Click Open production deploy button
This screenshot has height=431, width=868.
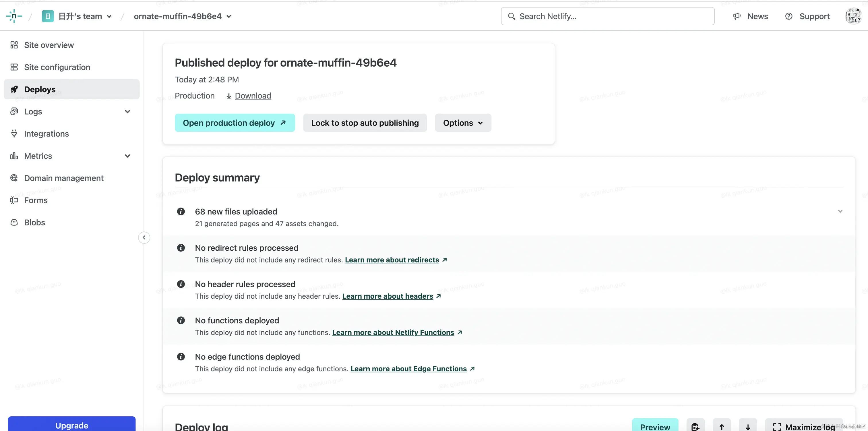click(235, 123)
